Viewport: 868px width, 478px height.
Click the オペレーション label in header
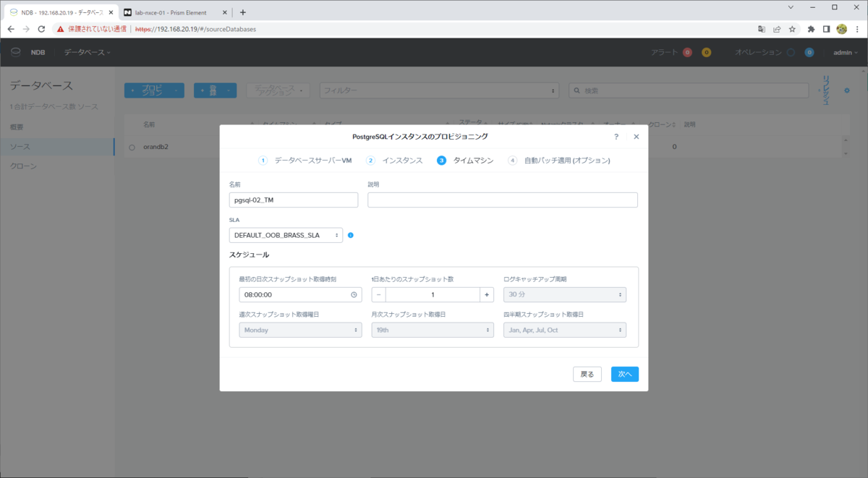click(x=758, y=52)
